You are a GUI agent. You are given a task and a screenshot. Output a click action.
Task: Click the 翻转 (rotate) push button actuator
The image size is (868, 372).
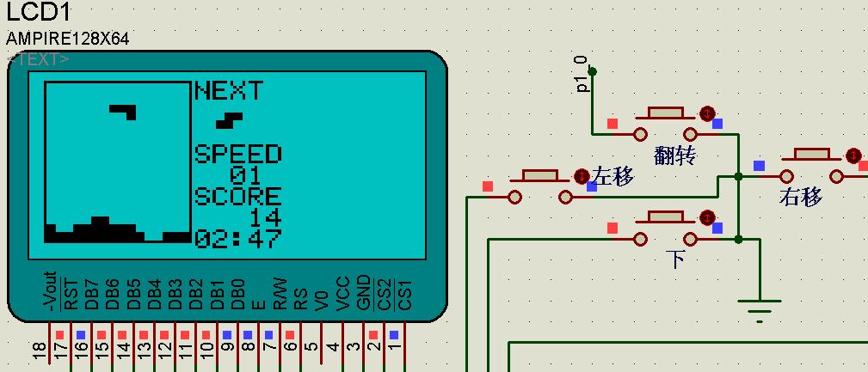(665, 113)
